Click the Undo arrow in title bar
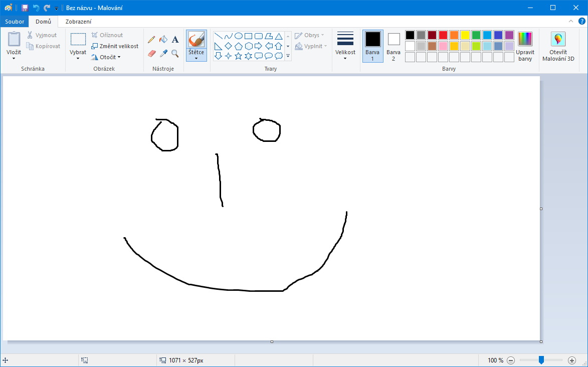 pyautogui.click(x=36, y=8)
